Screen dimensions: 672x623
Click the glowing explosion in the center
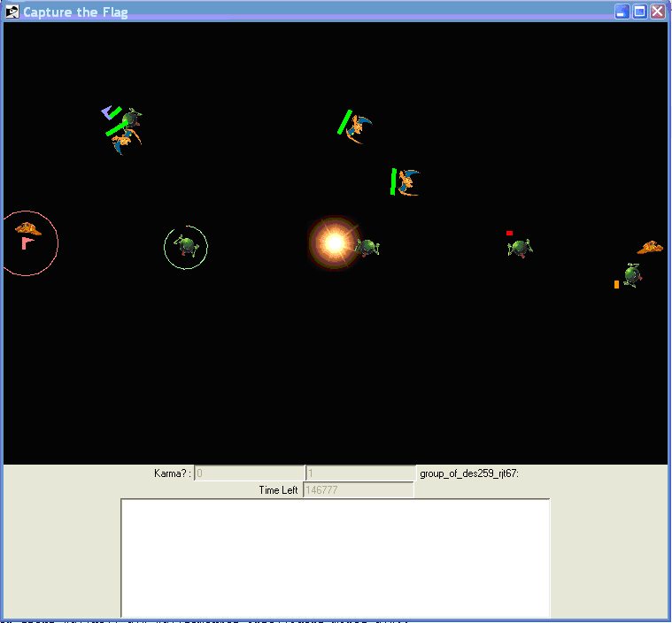click(334, 242)
